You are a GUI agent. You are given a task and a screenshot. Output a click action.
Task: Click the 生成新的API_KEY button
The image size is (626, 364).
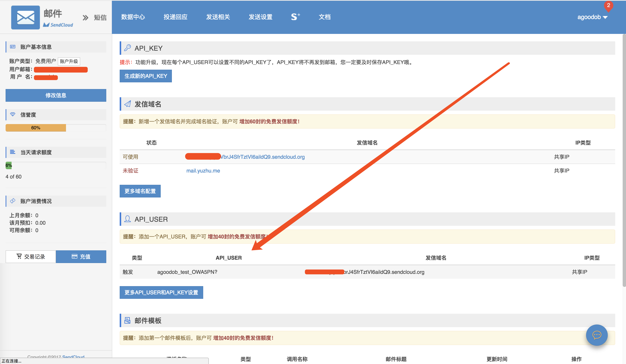(x=146, y=76)
